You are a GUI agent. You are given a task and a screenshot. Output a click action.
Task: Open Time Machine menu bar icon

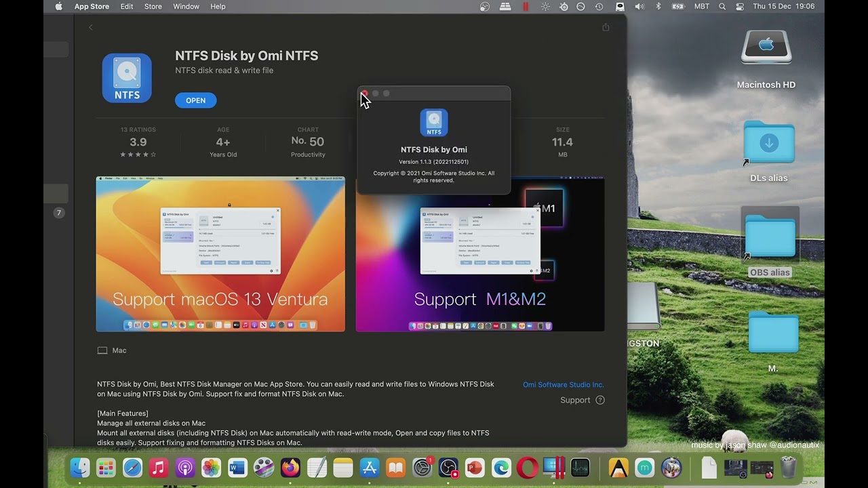[x=599, y=6]
